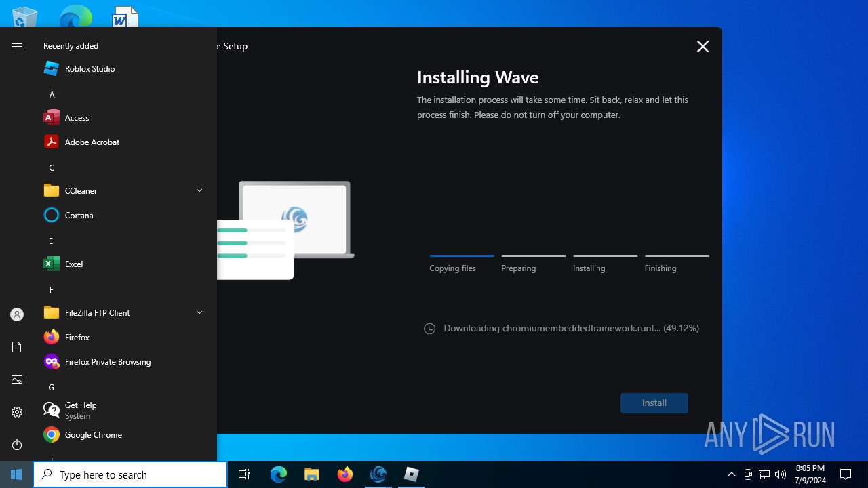Open the FileZilla FTP Client folder icon
Screen dimensions: 868x488
pos(52,312)
